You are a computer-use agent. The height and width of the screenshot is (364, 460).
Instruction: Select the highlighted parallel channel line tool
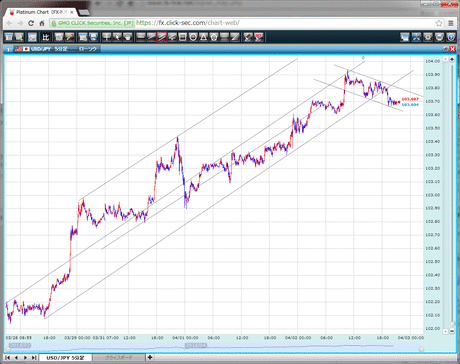162,37
